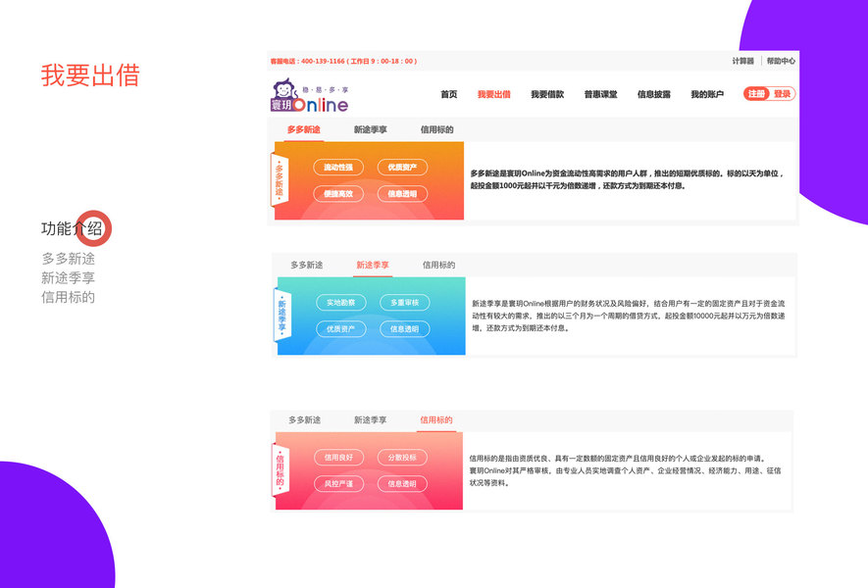
Task: Click the 功能介绍 heading on the left
Action: pos(72,228)
